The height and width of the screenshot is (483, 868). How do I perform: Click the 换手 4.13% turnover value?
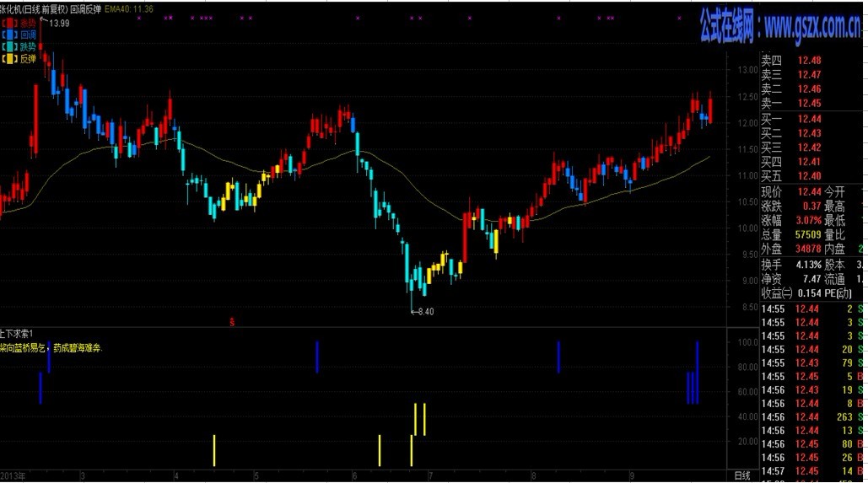(x=809, y=265)
